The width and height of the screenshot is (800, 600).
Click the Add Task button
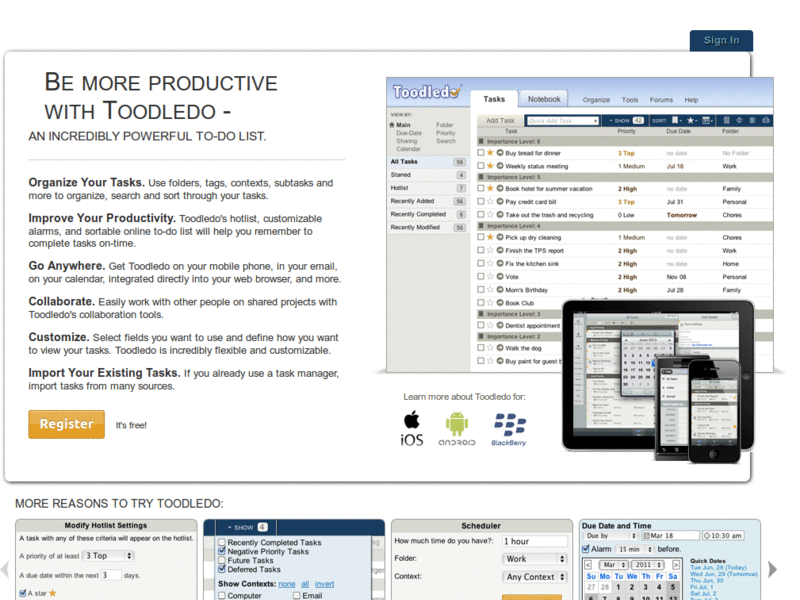tap(500, 120)
